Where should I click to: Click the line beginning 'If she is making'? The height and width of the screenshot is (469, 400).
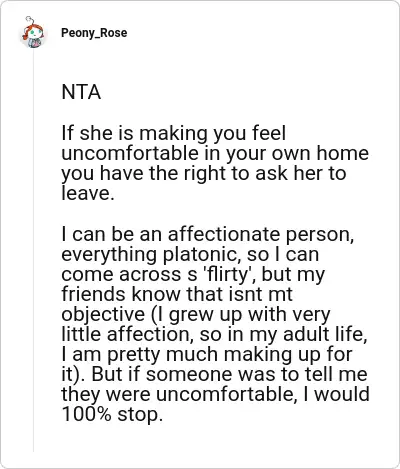[174, 133]
